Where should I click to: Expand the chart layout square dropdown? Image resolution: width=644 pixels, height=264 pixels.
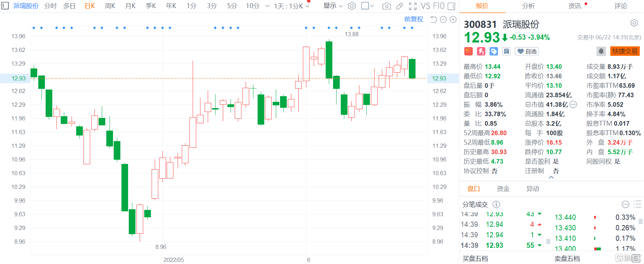tap(367, 6)
